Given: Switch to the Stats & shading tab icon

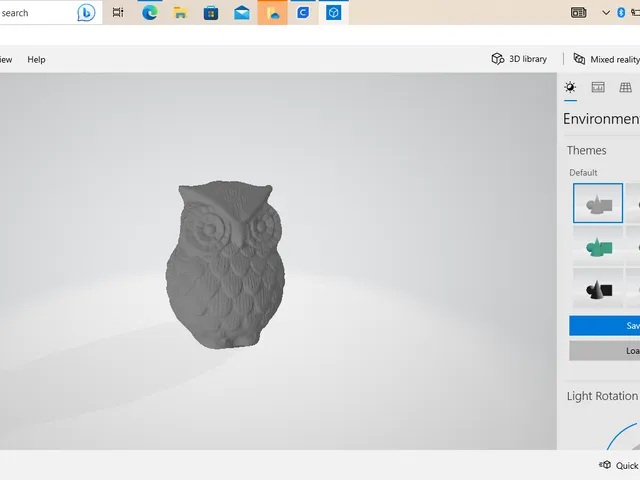Looking at the screenshot, I should 598,87.
